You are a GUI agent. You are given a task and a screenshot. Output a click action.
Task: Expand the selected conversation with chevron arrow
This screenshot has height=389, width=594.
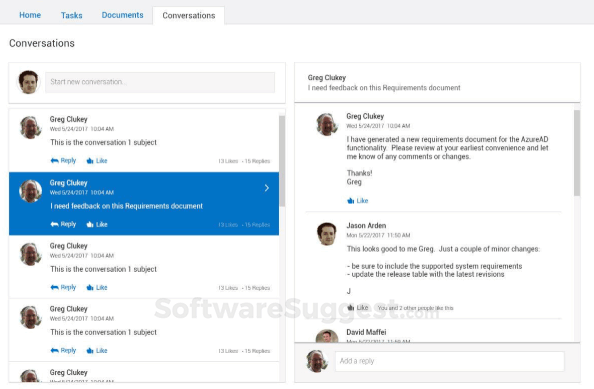[x=267, y=188]
